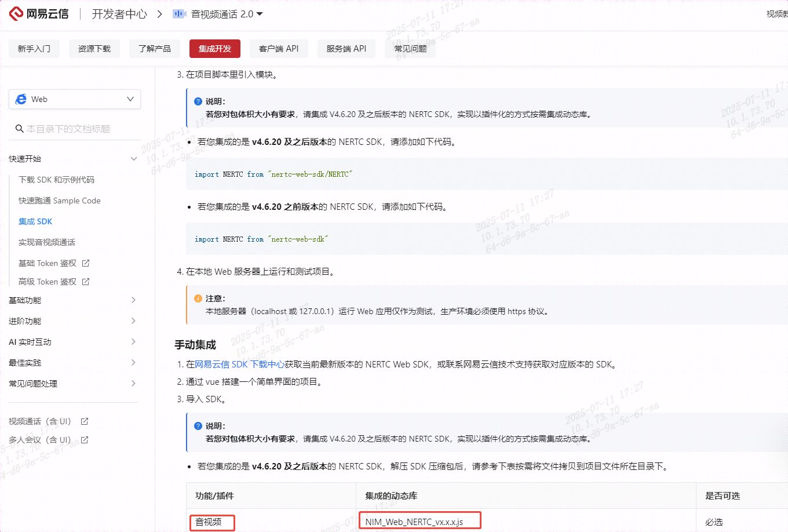Click the search magnifier icon
This screenshot has height=532, width=788.
19,129
